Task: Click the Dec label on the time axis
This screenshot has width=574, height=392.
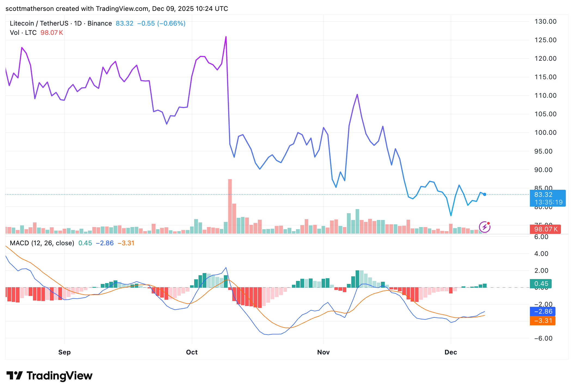Action: click(x=451, y=352)
